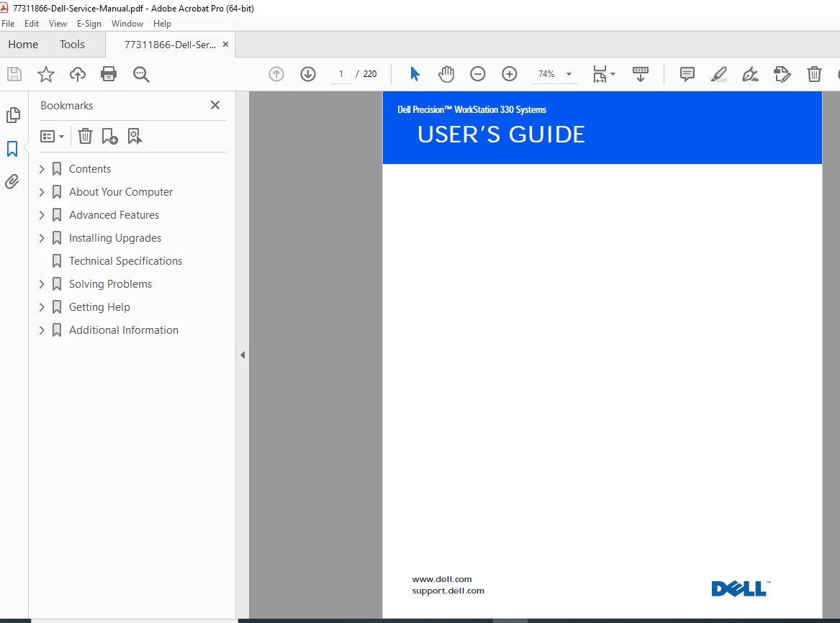Collapse the navigation pane arrow
Image resolution: width=840 pixels, height=623 pixels.
243,355
